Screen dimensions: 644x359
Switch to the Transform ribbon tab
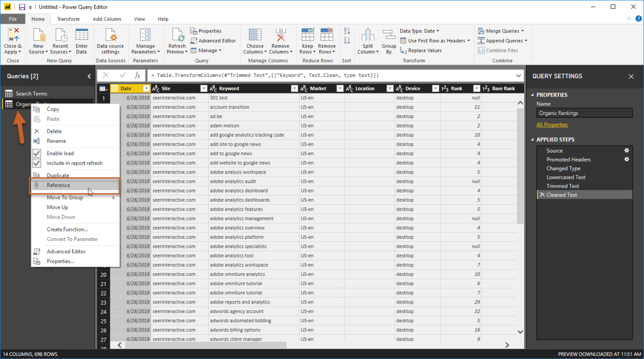tap(68, 19)
